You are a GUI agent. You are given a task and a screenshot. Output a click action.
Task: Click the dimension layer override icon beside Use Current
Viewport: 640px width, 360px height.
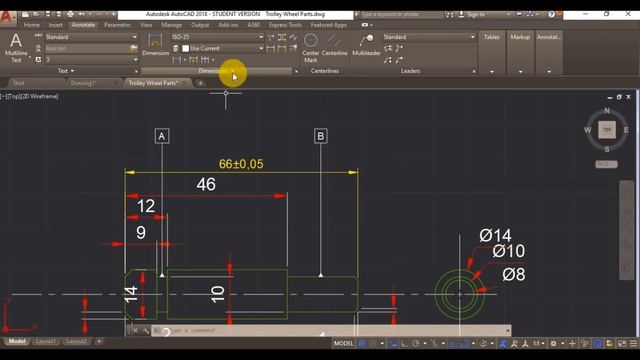tap(176, 48)
